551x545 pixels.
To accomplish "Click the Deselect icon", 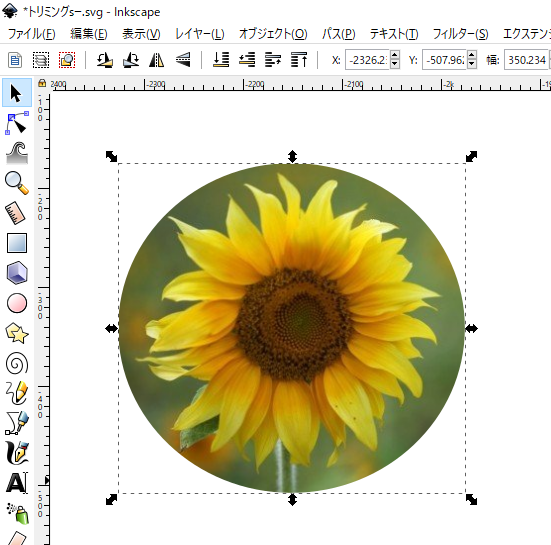I will coord(67,60).
